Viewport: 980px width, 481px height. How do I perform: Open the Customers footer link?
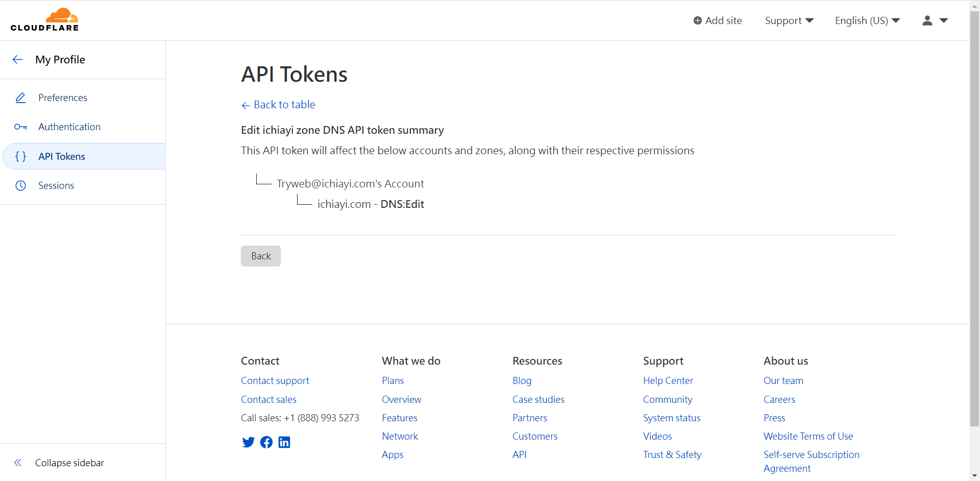(x=535, y=436)
